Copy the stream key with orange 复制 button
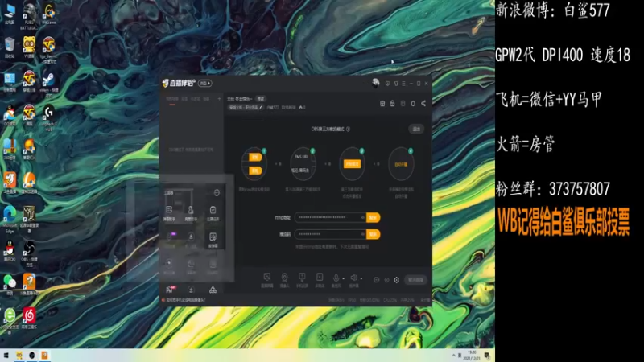Screen dimensions: 644x362 point(373,234)
